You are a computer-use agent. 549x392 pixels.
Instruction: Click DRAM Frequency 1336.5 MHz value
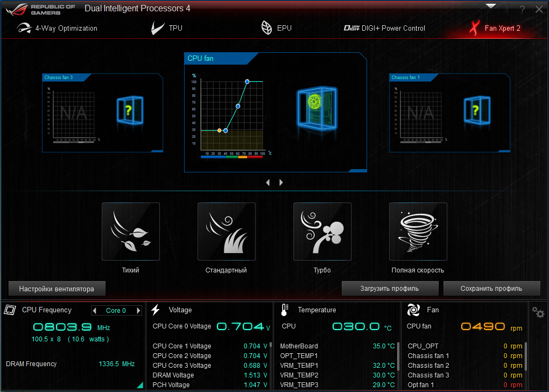[x=117, y=363]
